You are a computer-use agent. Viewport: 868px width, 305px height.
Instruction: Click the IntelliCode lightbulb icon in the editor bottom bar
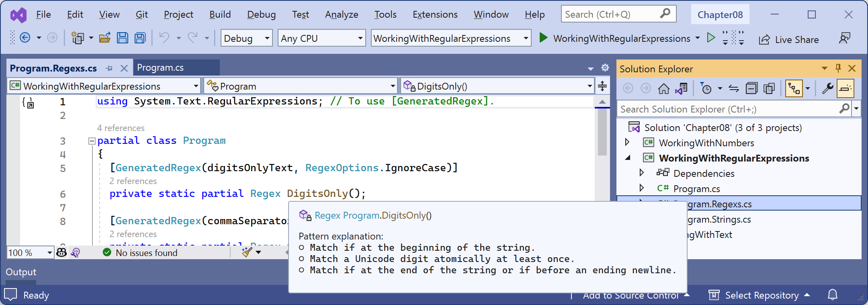pyautogui.click(x=76, y=252)
